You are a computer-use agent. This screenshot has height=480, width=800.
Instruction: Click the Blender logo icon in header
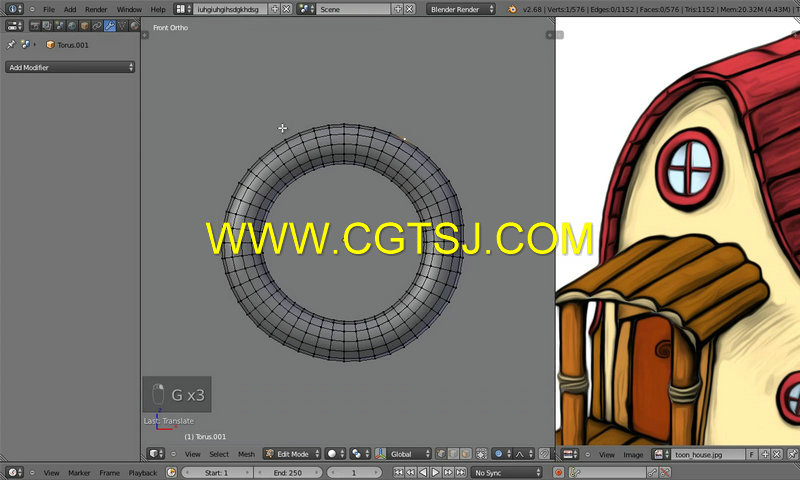tap(512, 9)
